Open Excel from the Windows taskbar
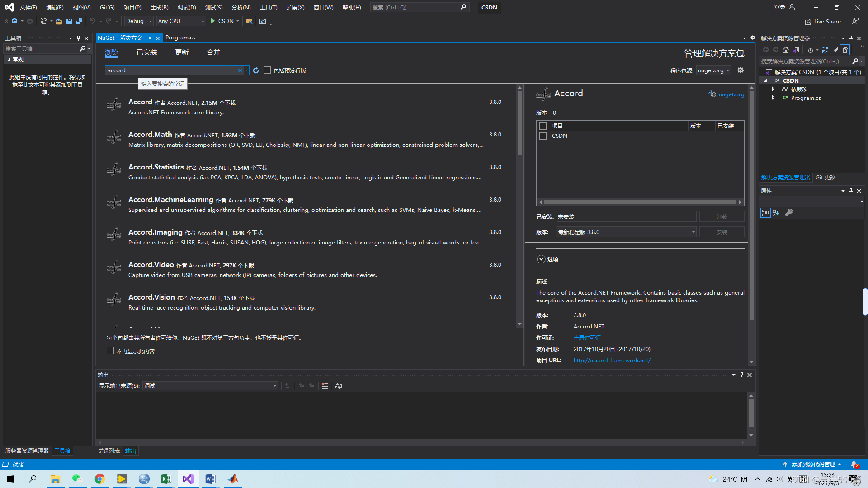The height and width of the screenshot is (488, 868). (166, 479)
